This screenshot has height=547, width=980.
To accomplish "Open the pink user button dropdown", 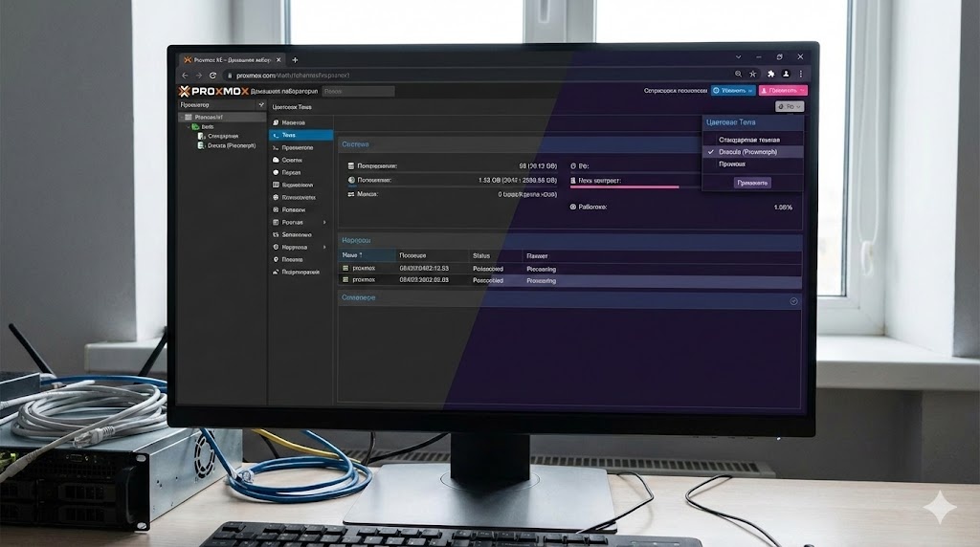I will (x=783, y=91).
